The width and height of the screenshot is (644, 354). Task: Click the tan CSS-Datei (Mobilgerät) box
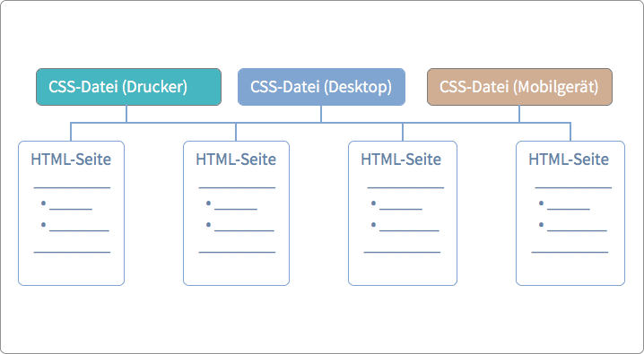(519, 87)
